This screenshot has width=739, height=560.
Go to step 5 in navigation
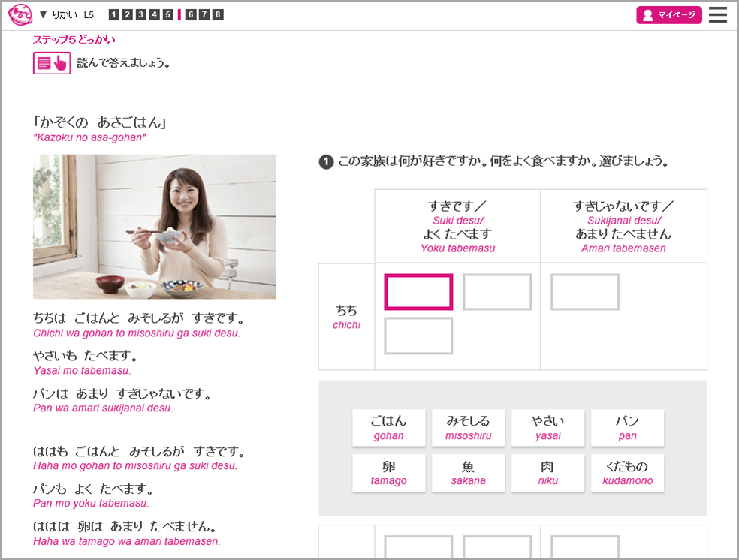click(168, 14)
